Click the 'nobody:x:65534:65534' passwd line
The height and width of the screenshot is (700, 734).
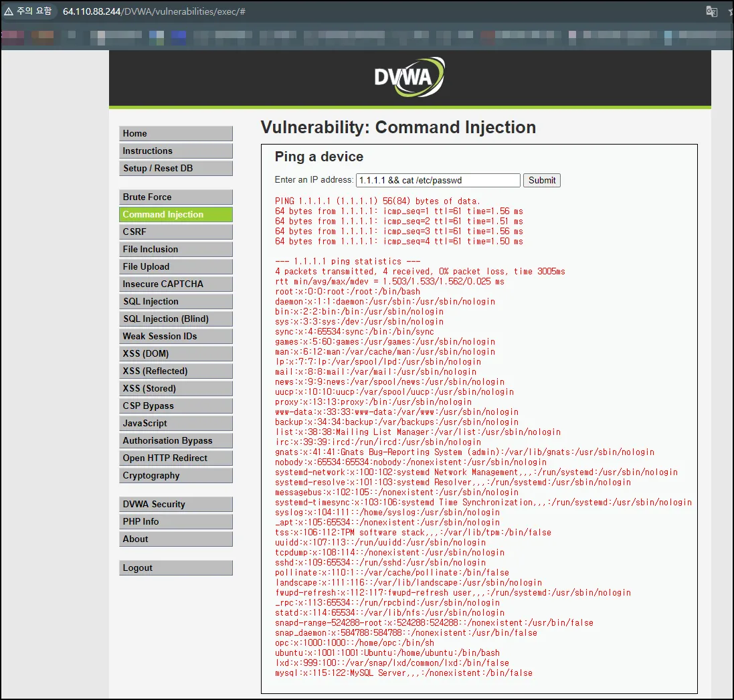(411, 462)
